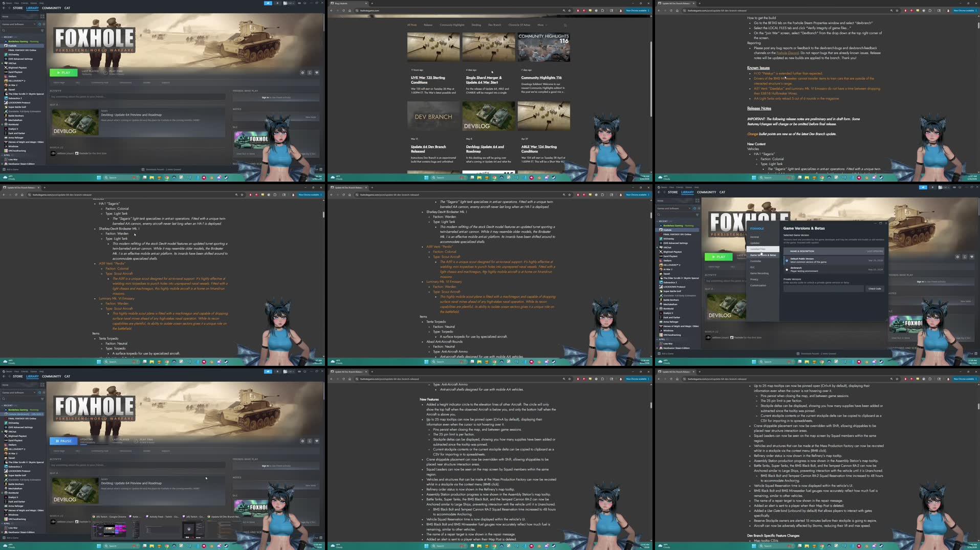Click private version access code input field
This screenshot has width=980, height=550.
823,289
